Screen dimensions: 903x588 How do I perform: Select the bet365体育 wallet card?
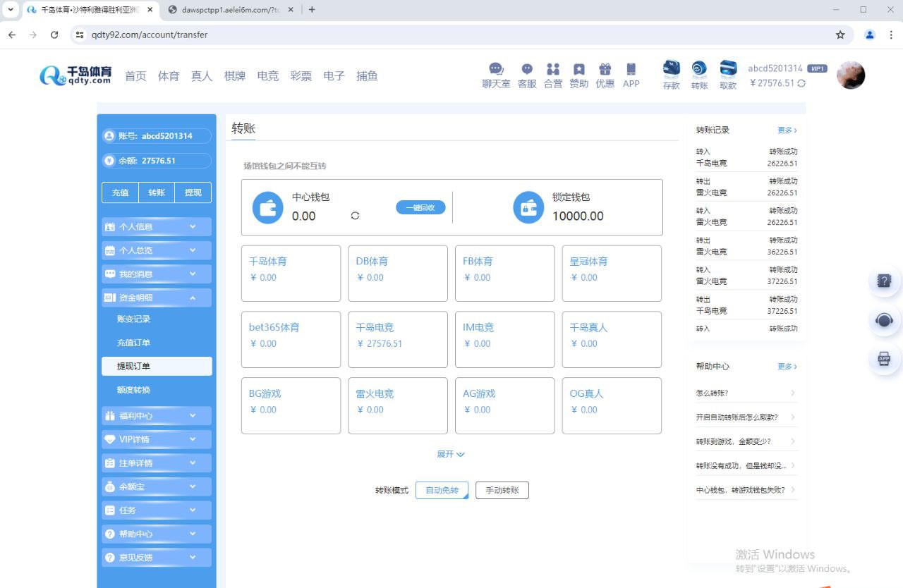point(291,340)
